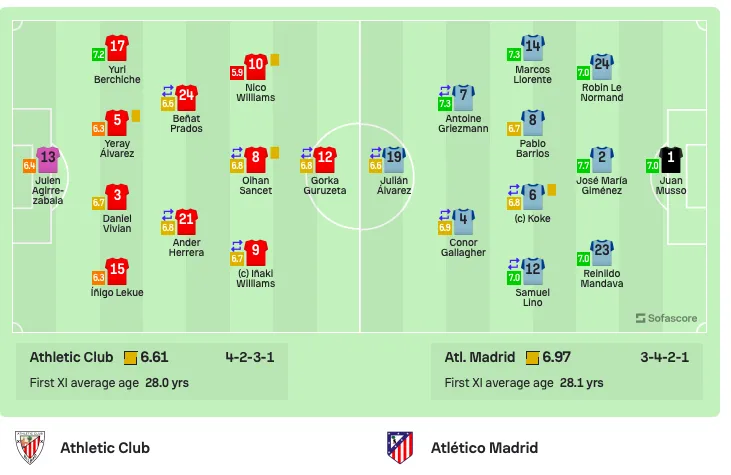Select Julen Agirrezabala's pink goalkeeper shirt
731x475 pixels.
(x=48, y=159)
